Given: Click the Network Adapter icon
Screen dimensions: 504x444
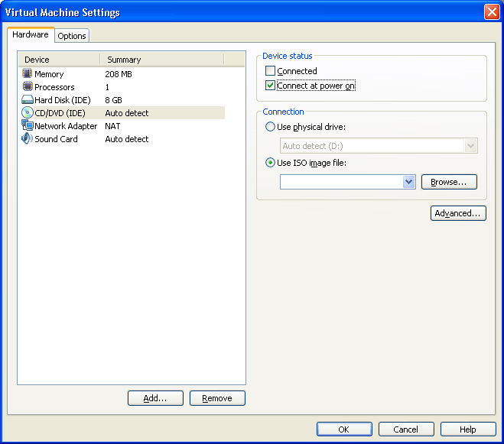Looking at the screenshot, I should 28,125.
